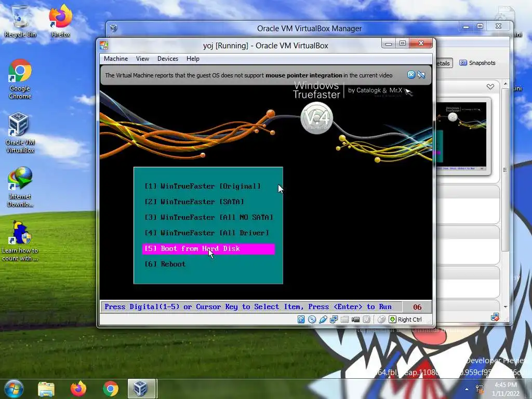Open the USB devices status icon
The height and width of the screenshot is (399, 532).
click(x=323, y=320)
